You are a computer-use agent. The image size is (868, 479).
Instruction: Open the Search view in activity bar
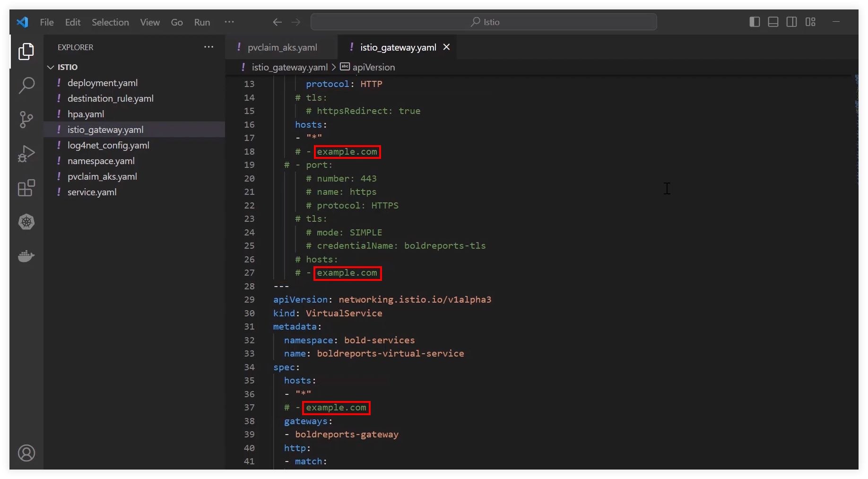(x=26, y=86)
